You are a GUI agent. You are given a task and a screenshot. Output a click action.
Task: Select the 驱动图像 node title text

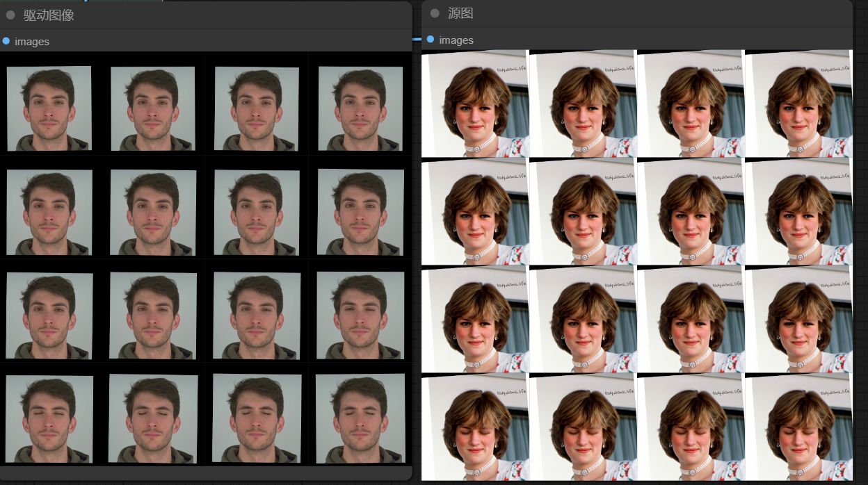[x=49, y=15]
